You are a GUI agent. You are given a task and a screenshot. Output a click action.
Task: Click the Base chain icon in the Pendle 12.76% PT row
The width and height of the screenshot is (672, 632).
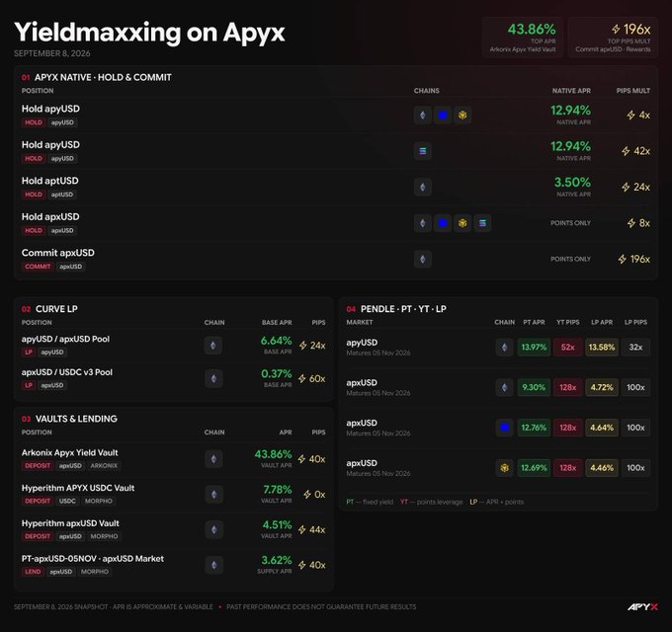click(x=504, y=428)
